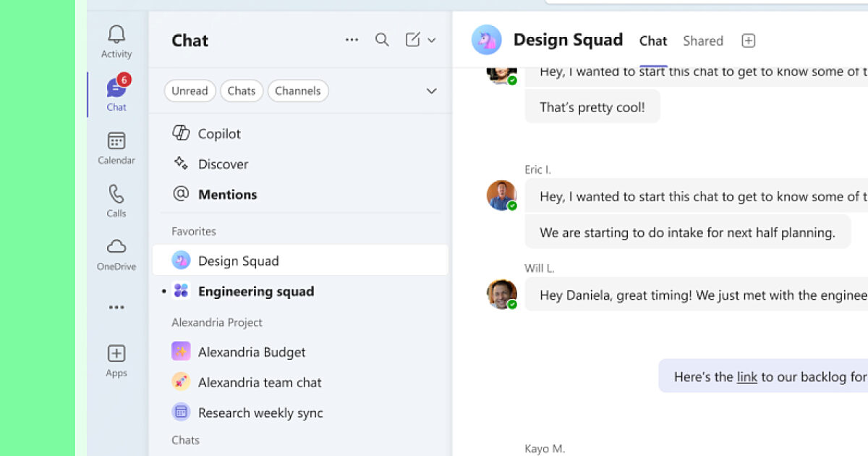Expand the new chat options chevron
868x456 pixels.
(432, 41)
